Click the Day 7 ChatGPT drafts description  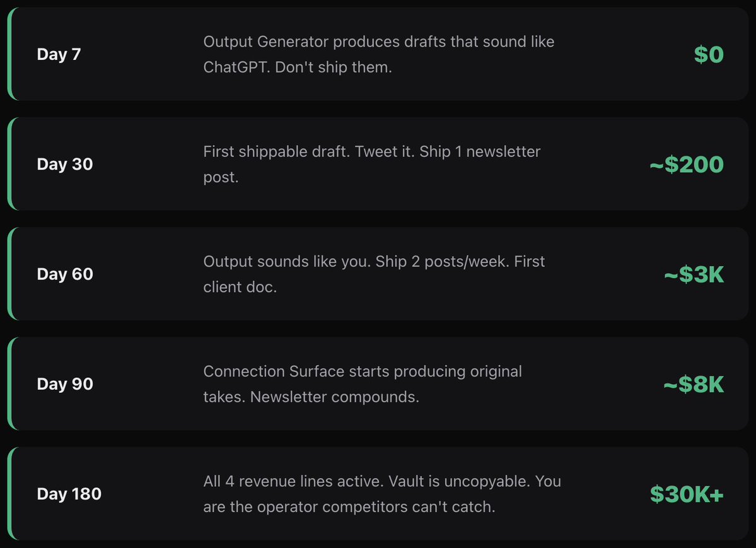378,54
